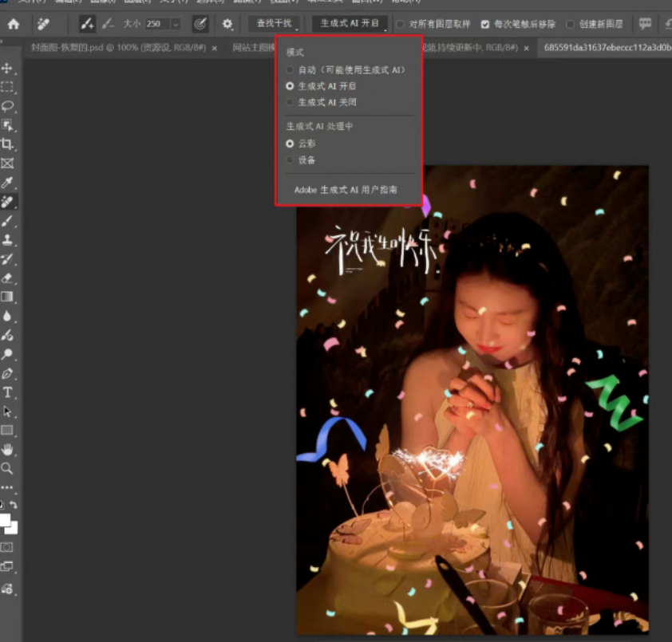Image resolution: width=672 pixels, height=642 pixels.
Task: Select the 生成式 AI 开启 radio option
Action: pyautogui.click(x=290, y=86)
